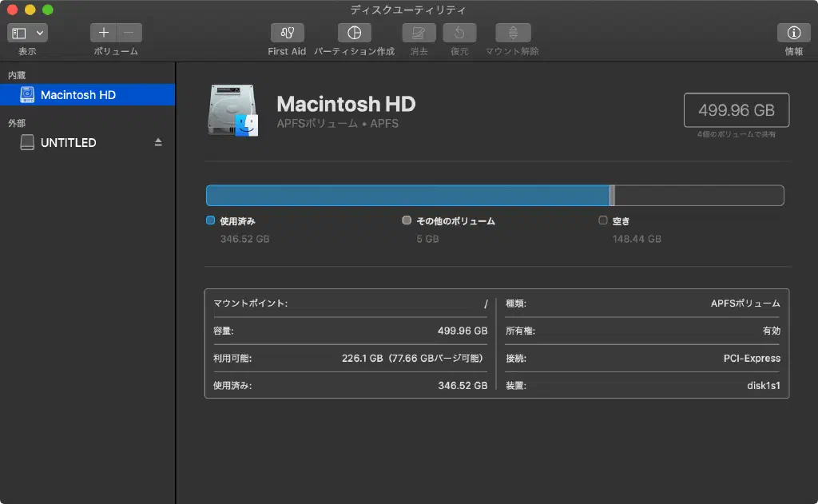The width and height of the screenshot is (818, 504).
Task: Click the 内蔵 section header
Action: point(17,75)
